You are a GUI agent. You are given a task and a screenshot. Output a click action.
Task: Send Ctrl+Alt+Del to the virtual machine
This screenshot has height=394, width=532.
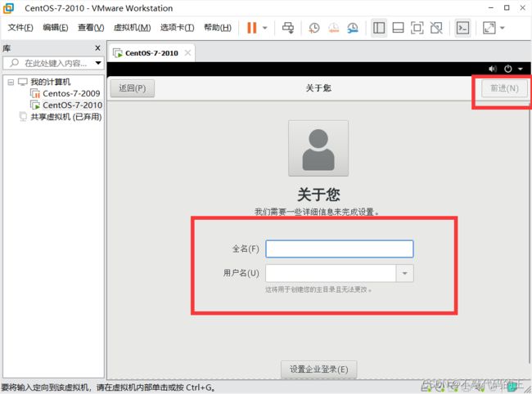click(288, 28)
